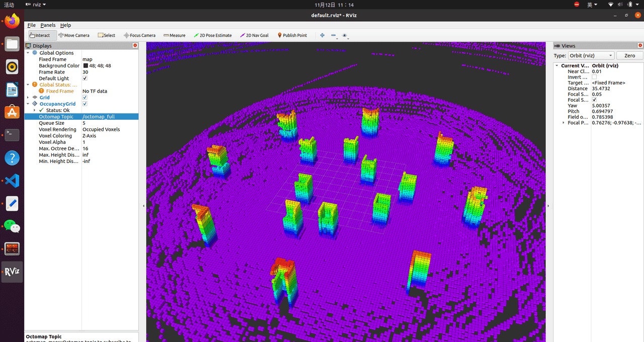The width and height of the screenshot is (644, 342).
Task: Open the view Type dropdown
Action: click(591, 56)
